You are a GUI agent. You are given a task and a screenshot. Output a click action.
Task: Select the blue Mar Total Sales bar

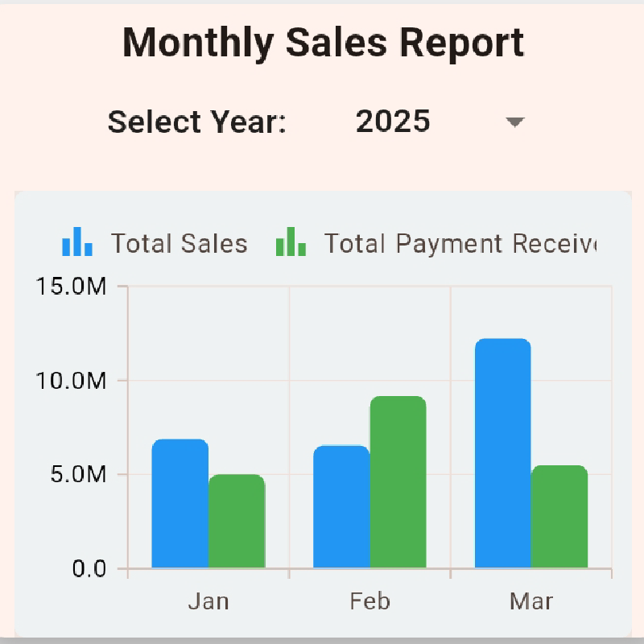coord(503,453)
